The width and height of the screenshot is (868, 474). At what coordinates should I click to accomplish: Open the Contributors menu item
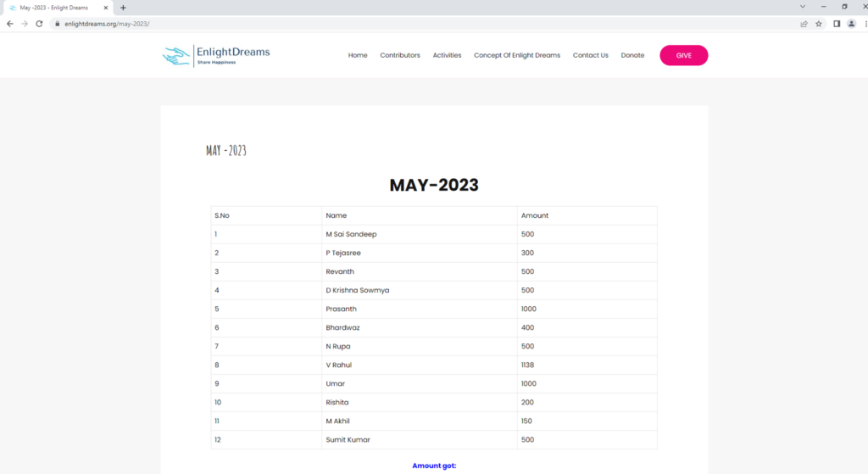coord(400,55)
